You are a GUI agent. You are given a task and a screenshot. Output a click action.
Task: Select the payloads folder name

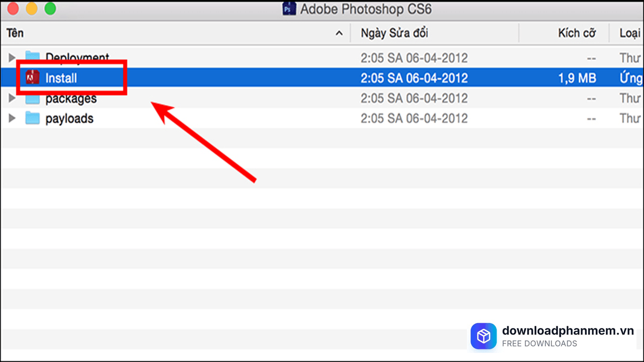coord(69,119)
